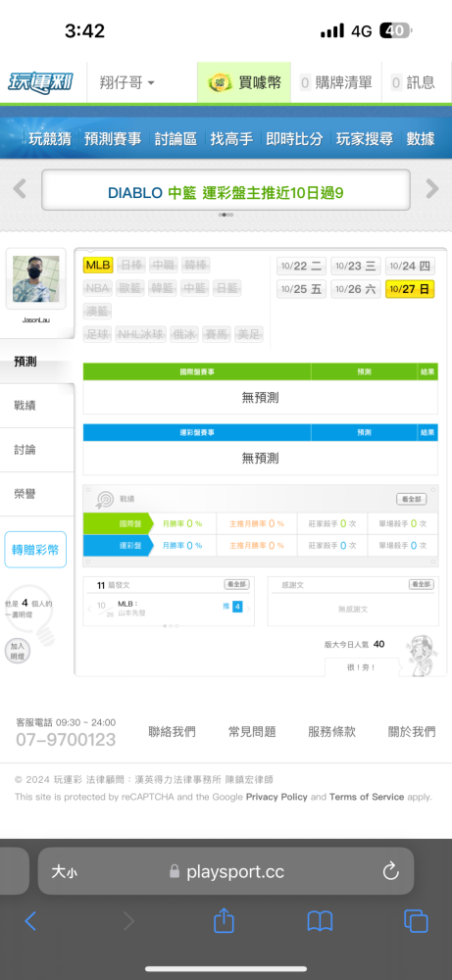Show next banner with right arrow
Viewport: 452px width, 980px height.
pyautogui.click(x=432, y=189)
